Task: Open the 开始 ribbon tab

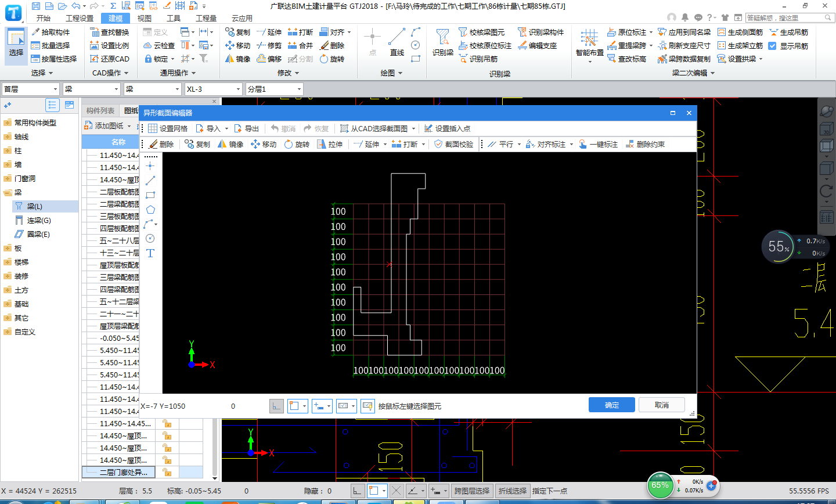Action: [x=44, y=18]
